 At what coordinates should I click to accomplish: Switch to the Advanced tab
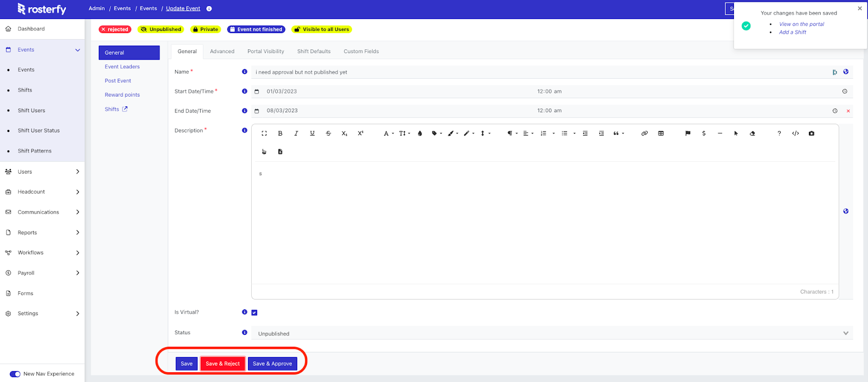coord(222,52)
